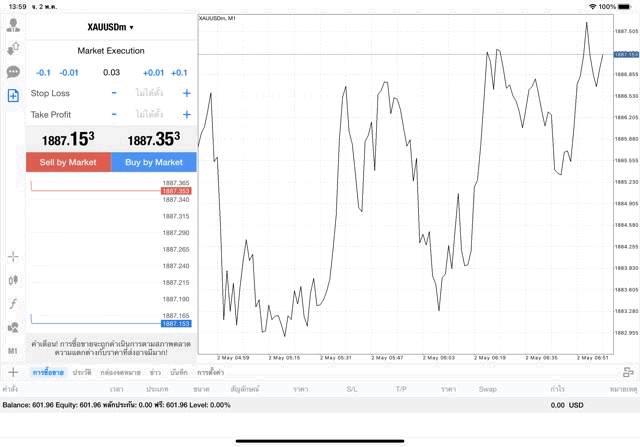Tap the M1 timeframe selector
Viewport: 640px width, 447px height.
pyautogui.click(x=13, y=351)
